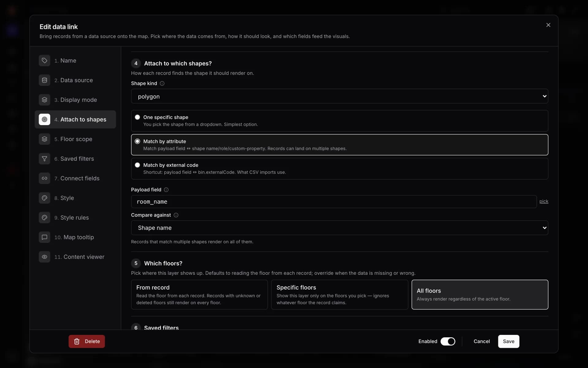Choose the All floors option card
The height and width of the screenshot is (368, 588).
tap(480, 294)
